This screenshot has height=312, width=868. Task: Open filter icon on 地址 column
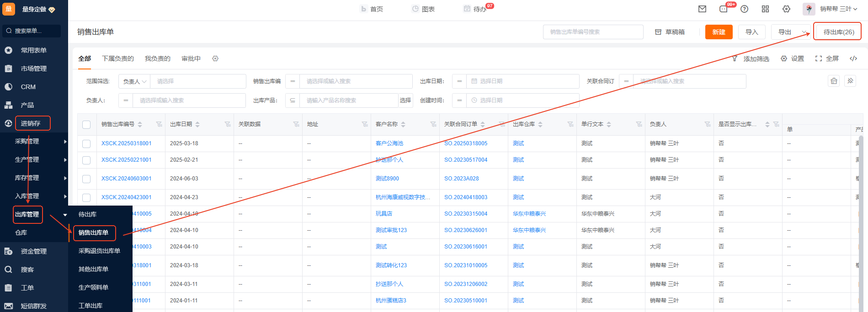(365, 124)
